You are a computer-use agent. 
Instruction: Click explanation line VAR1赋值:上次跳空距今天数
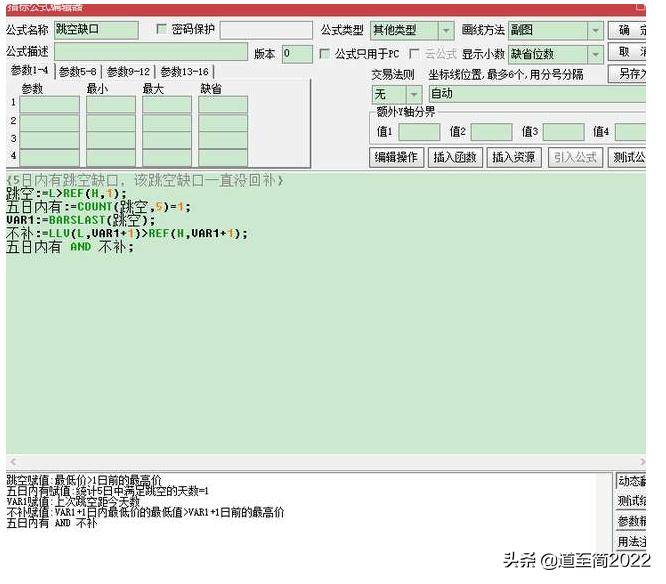(73, 502)
